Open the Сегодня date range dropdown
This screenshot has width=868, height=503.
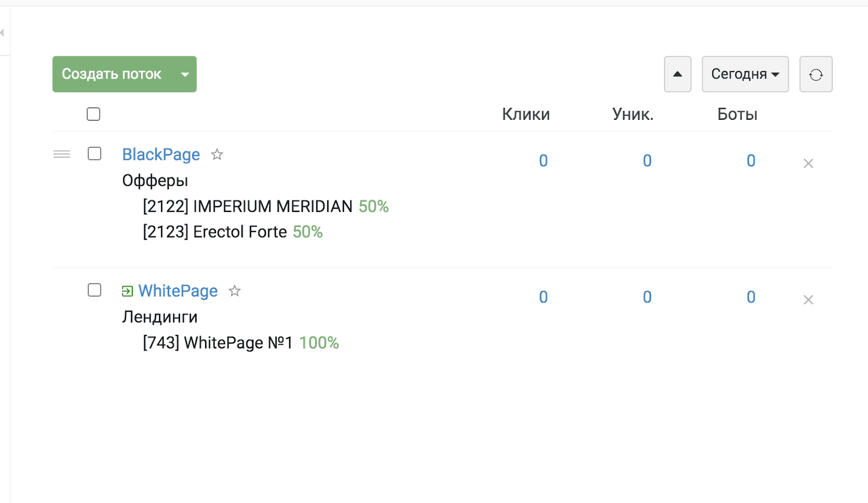pos(745,74)
